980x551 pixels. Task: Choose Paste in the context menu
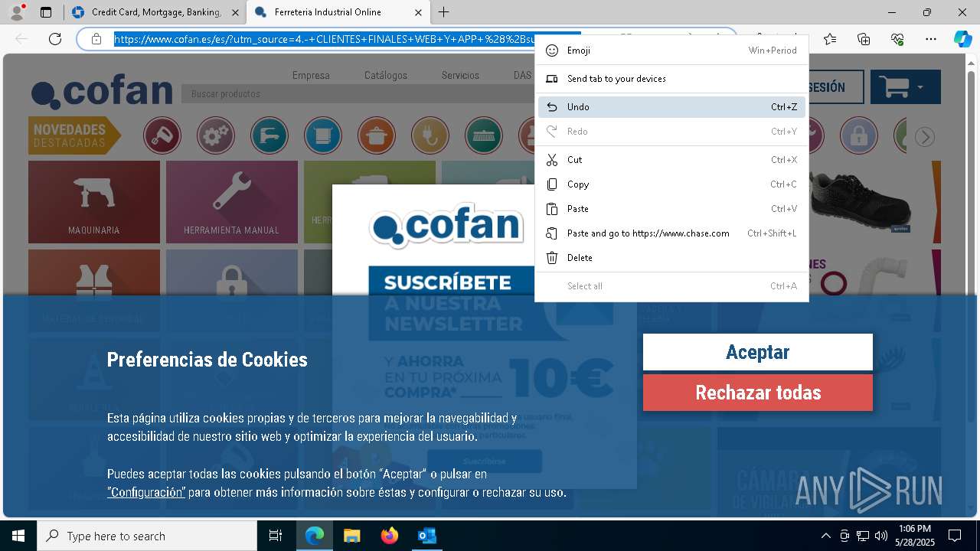671,209
